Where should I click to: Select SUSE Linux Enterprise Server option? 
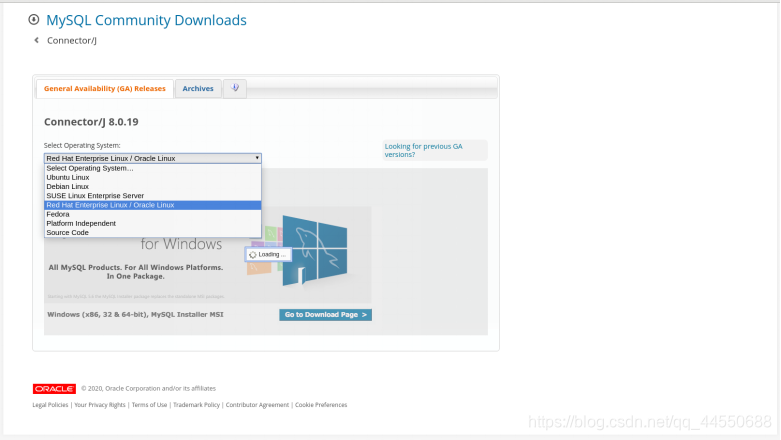[152, 196]
